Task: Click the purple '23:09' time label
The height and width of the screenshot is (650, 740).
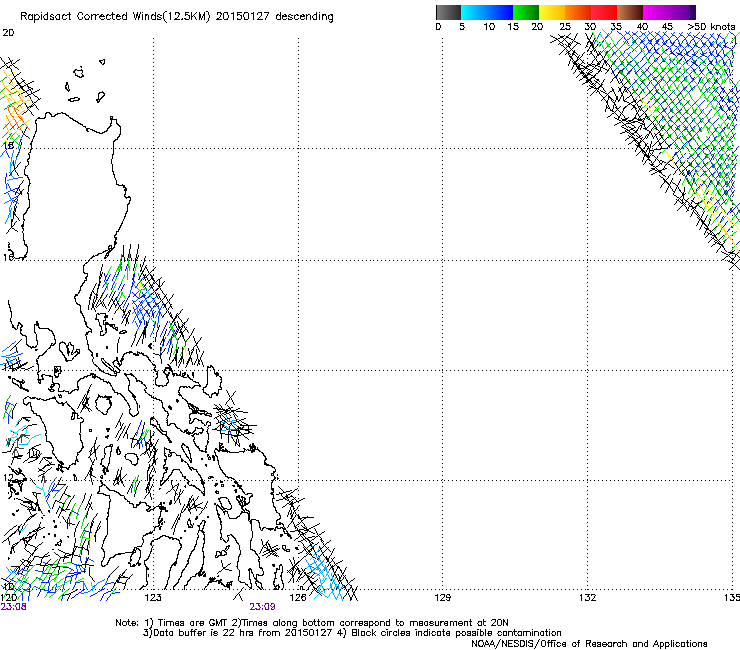Action: point(262,607)
